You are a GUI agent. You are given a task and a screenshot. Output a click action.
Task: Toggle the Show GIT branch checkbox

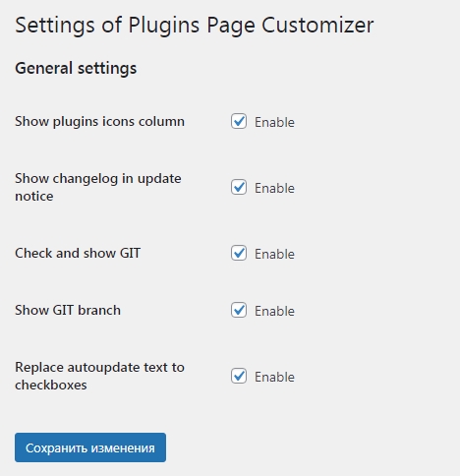[239, 310]
